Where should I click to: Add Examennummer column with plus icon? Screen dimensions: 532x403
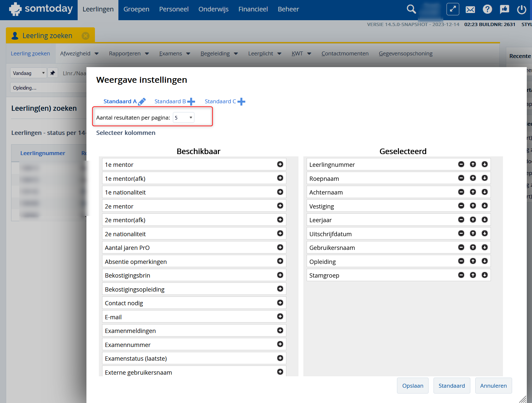[280, 344]
